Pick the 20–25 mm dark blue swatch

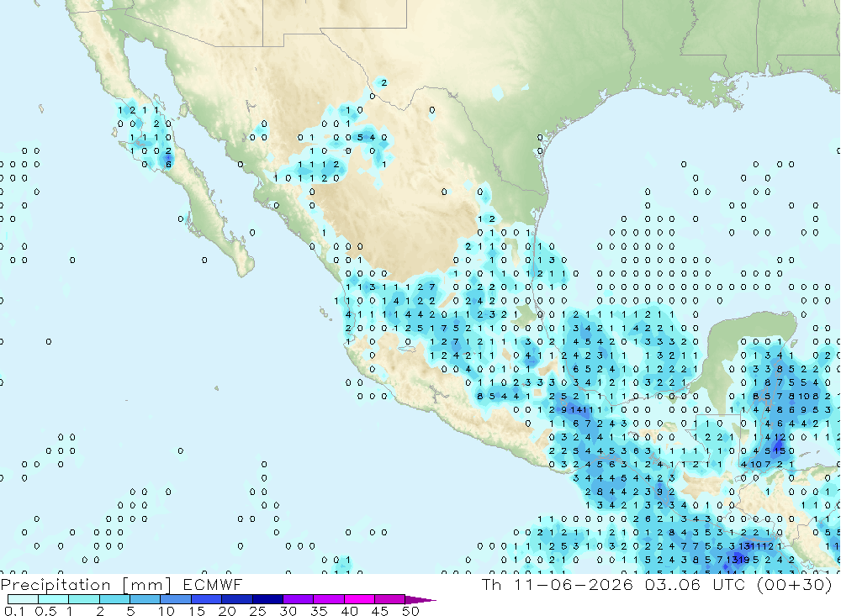[236, 599]
